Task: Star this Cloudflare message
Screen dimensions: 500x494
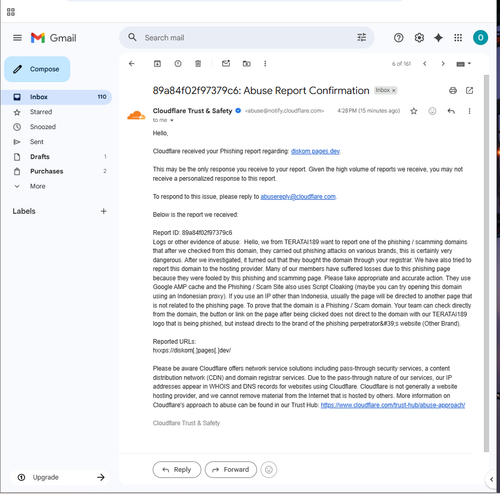Action: pos(414,111)
